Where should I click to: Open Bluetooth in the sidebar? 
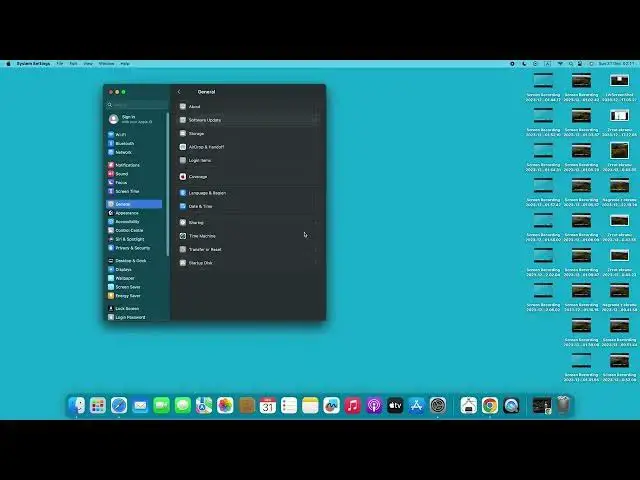point(121,143)
